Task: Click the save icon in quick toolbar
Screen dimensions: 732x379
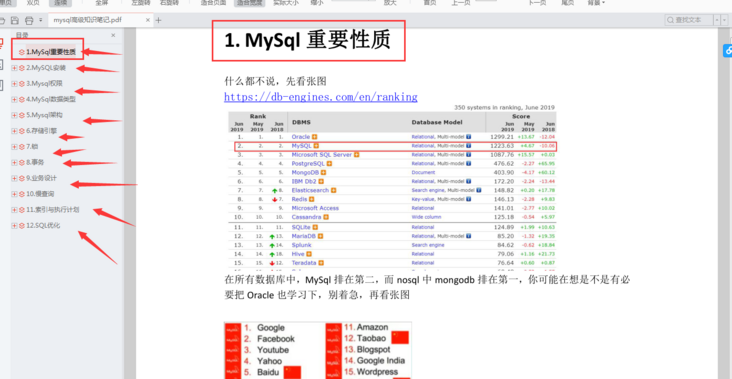Action: [15, 20]
